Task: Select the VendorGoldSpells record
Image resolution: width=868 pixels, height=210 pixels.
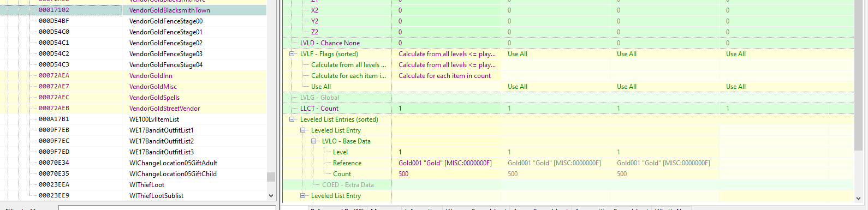Action: [154, 98]
